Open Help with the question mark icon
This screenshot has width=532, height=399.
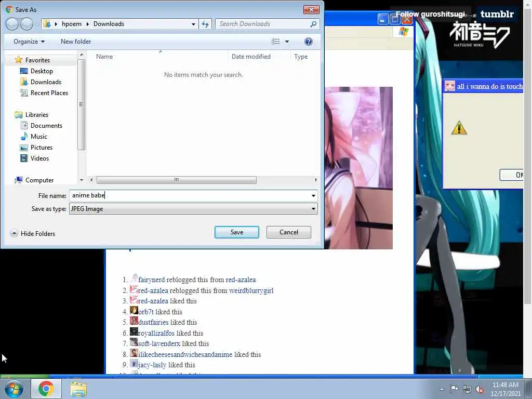(x=308, y=42)
